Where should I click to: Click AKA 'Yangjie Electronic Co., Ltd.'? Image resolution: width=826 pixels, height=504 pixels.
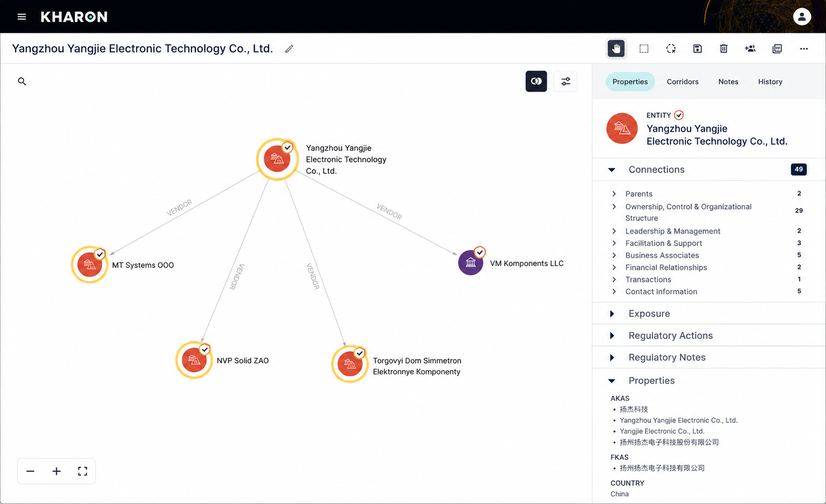(662, 431)
